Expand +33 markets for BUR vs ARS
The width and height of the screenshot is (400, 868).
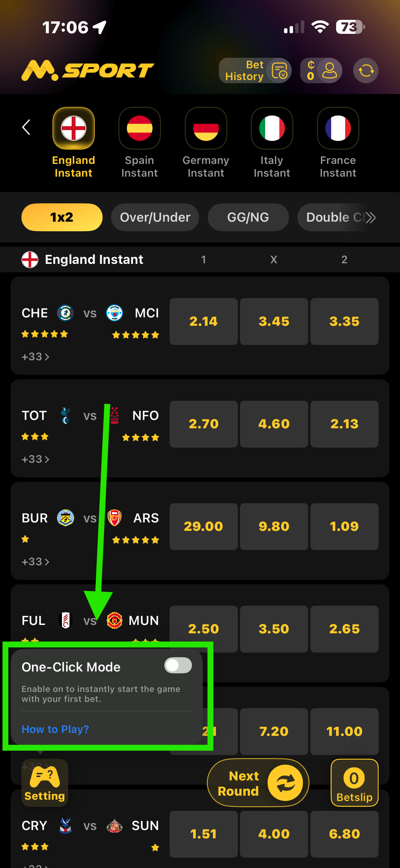click(x=35, y=561)
